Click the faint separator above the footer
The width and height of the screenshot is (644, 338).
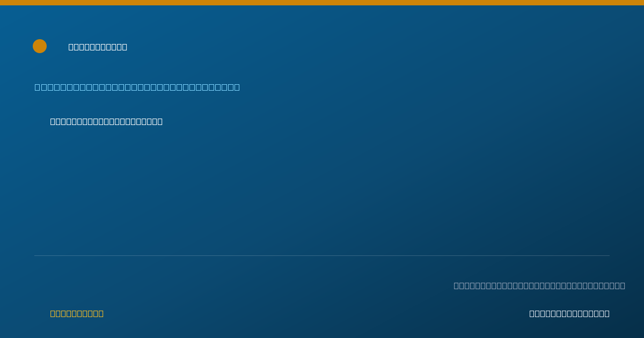322,255
